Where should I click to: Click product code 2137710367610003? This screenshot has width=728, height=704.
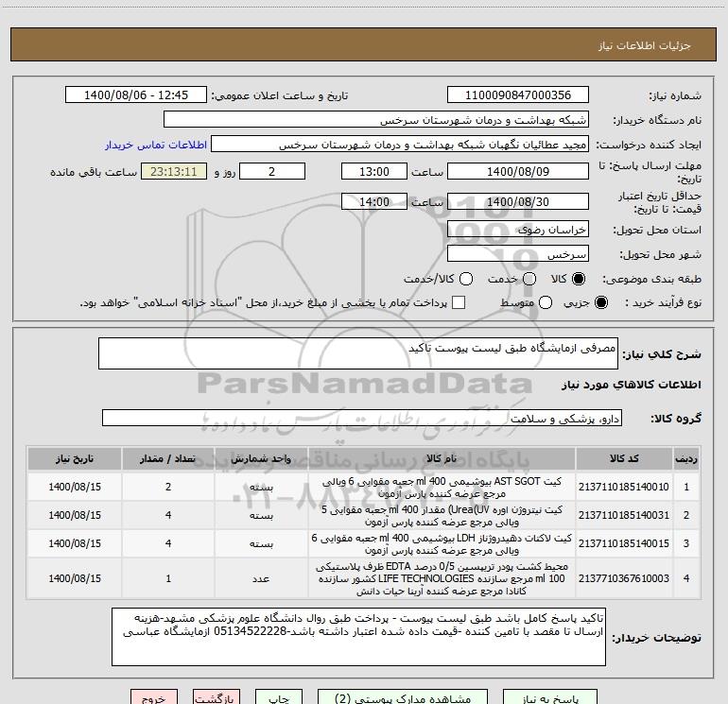point(624,578)
